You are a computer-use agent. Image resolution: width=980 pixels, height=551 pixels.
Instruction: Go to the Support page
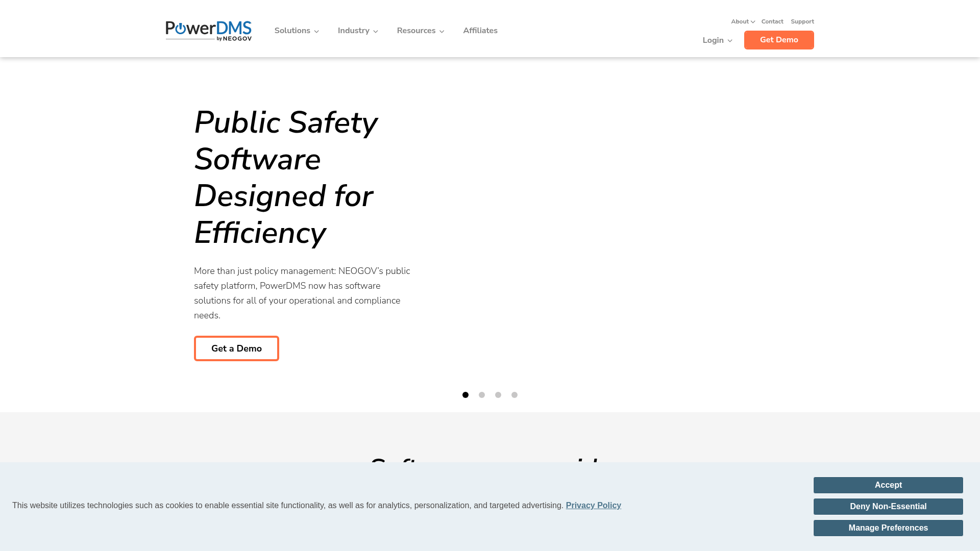[802, 21]
